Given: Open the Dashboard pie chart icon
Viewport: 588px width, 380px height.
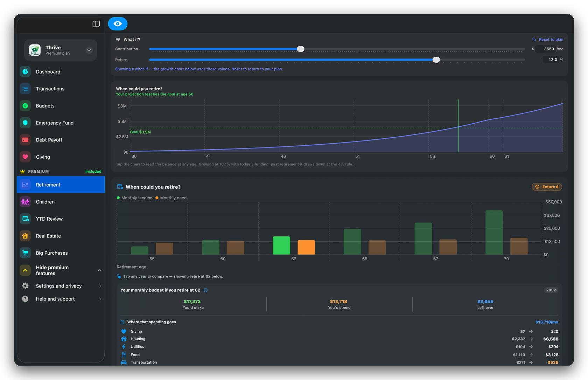Looking at the screenshot, I should pyautogui.click(x=25, y=72).
